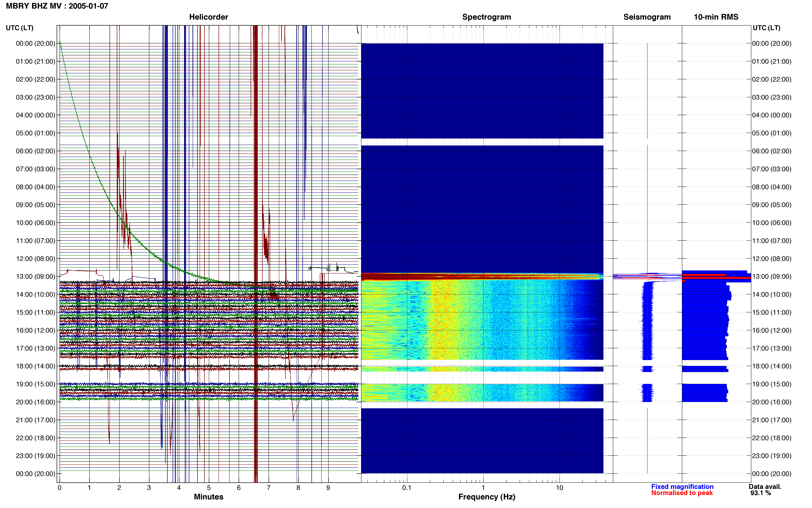Click the left '23:00 (19:00)' time label
This screenshot has height=508, width=812.
click(36, 456)
